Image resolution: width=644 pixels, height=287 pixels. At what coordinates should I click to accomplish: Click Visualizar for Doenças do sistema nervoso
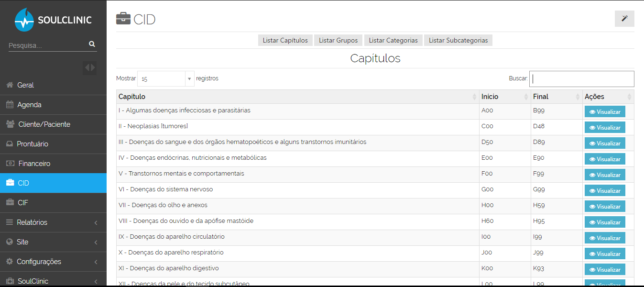(605, 190)
